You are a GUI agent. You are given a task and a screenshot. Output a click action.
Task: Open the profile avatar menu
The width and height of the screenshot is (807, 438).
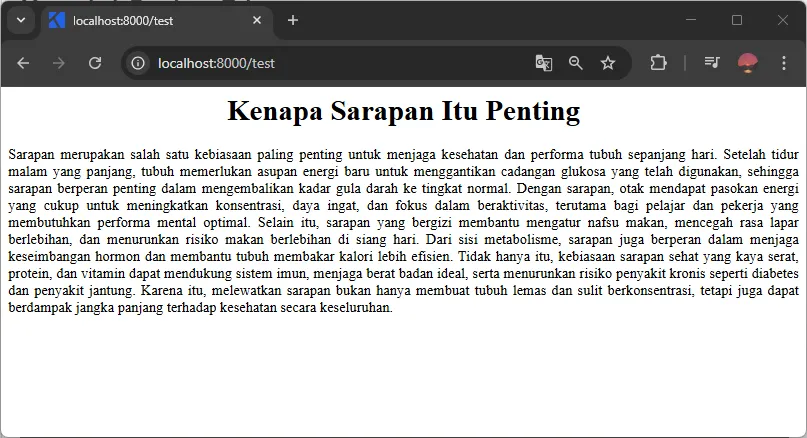[x=747, y=63]
